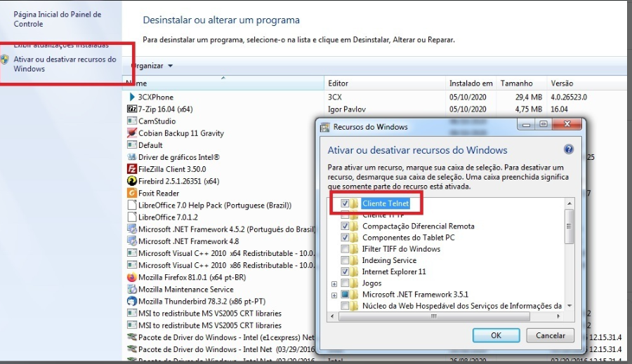This screenshot has height=364, width=632.
Task: Open Página Inicial do Painel de Controle
Action: [x=58, y=19]
